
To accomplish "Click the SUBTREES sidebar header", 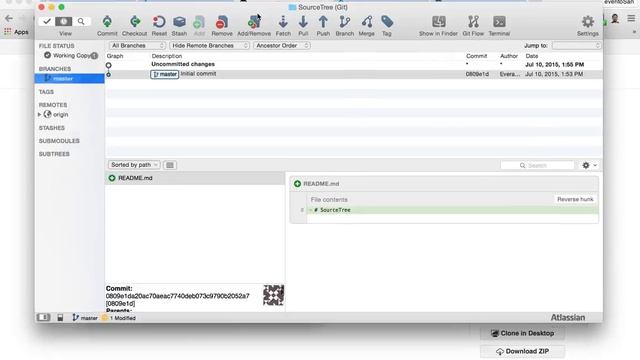I will click(x=54, y=154).
